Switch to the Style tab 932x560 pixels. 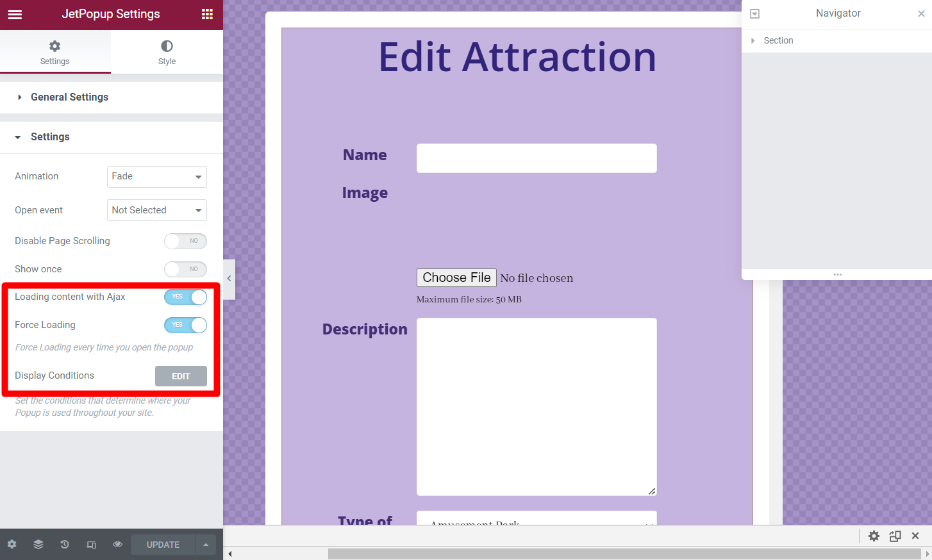pyautogui.click(x=167, y=52)
